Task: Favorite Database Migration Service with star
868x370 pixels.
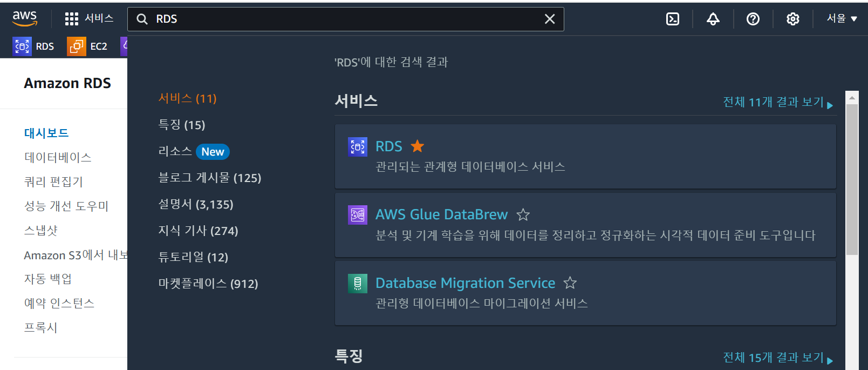Action: [x=570, y=282]
